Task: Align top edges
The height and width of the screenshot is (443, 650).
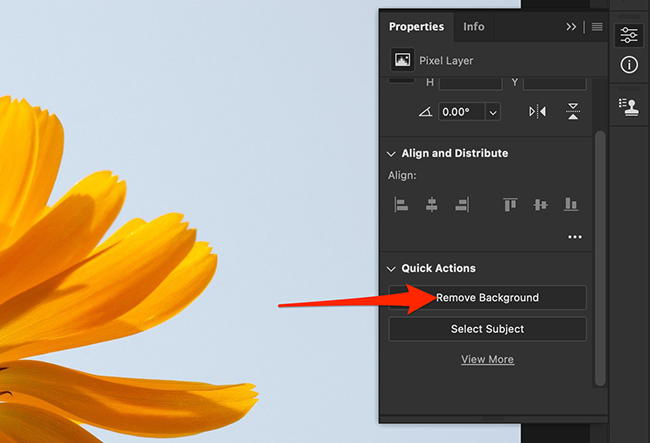Action: [510, 204]
